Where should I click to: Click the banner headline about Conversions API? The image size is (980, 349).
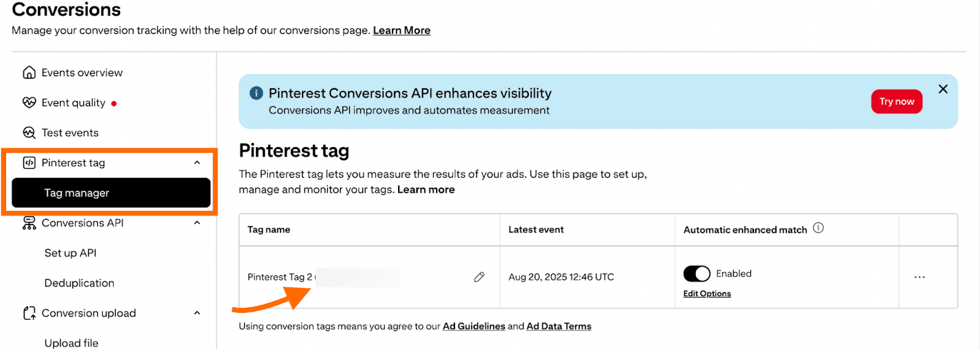(410, 93)
